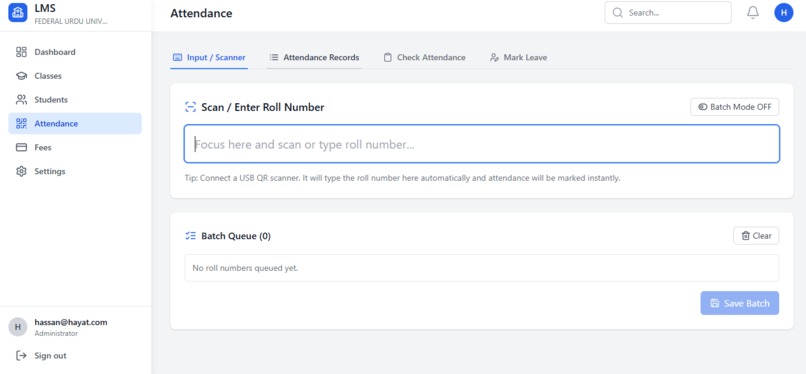Click the Mark Leave user-edit icon

[x=494, y=58]
